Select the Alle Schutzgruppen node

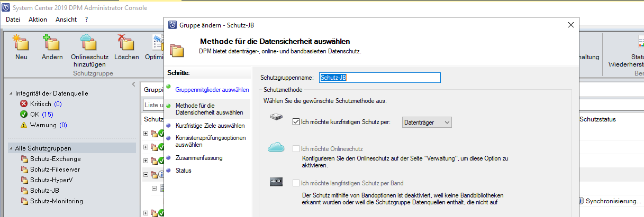pos(43,148)
